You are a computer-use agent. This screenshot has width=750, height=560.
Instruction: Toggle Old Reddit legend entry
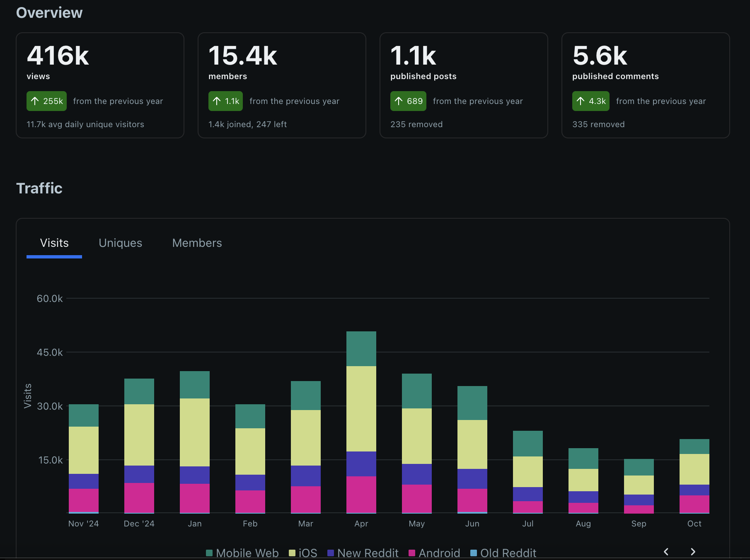pyautogui.click(x=503, y=553)
